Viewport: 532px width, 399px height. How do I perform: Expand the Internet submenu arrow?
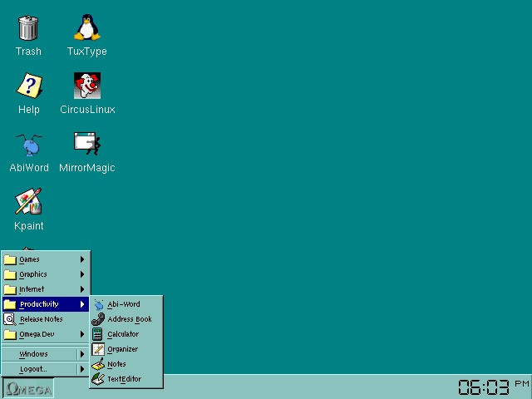(82, 289)
